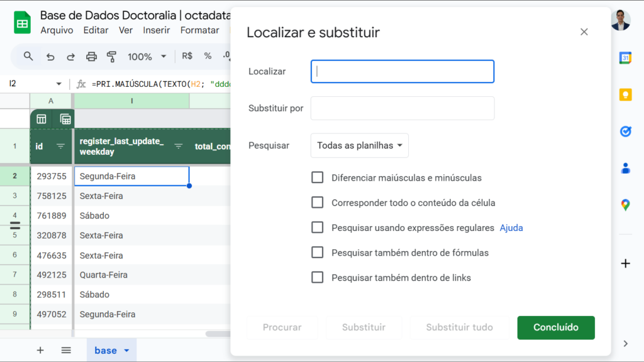The height and width of the screenshot is (362, 644).
Task: Open the Google Sheets home icon
Action: click(x=22, y=23)
